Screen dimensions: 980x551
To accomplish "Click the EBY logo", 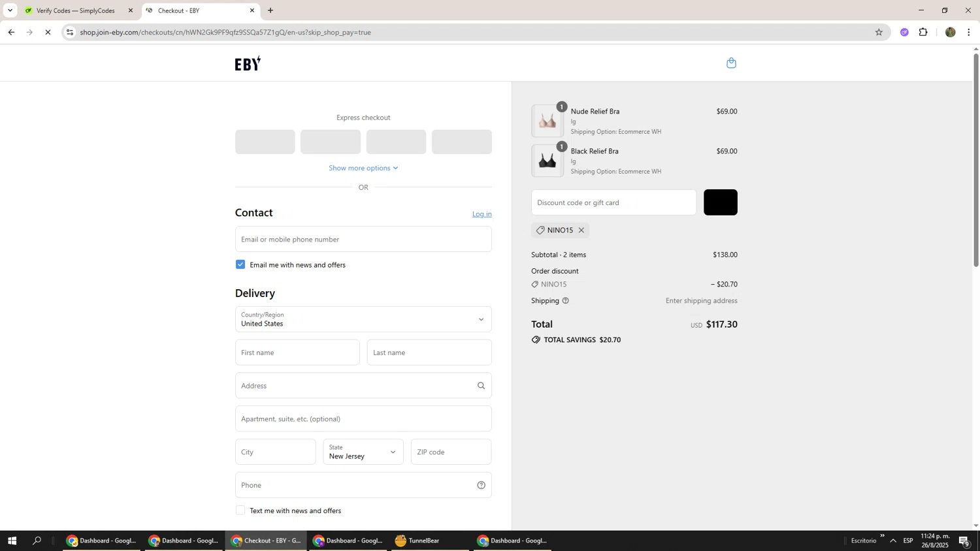I will coord(248,63).
